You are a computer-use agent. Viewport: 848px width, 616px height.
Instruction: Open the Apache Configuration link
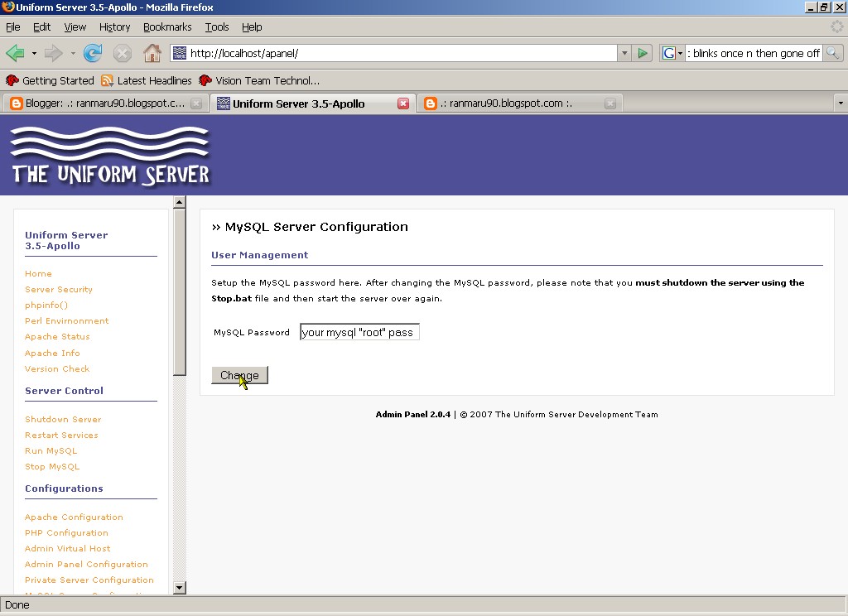pyautogui.click(x=74, y=517)
